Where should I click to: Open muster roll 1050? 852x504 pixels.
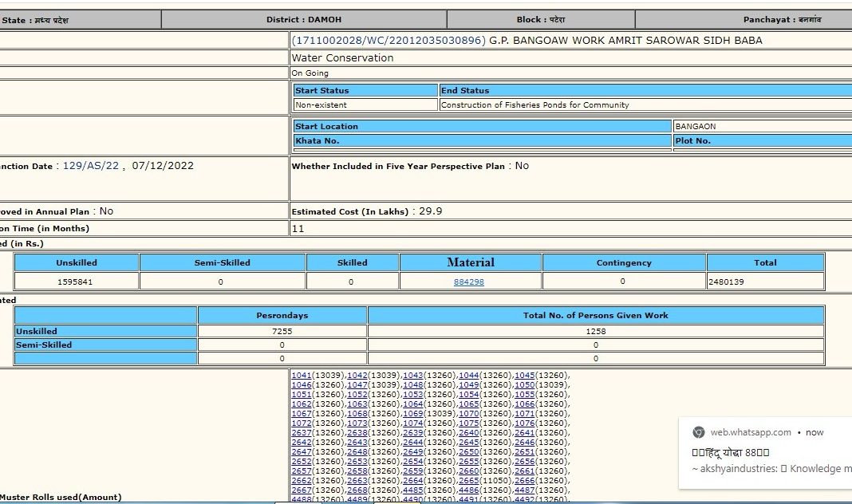525,385
